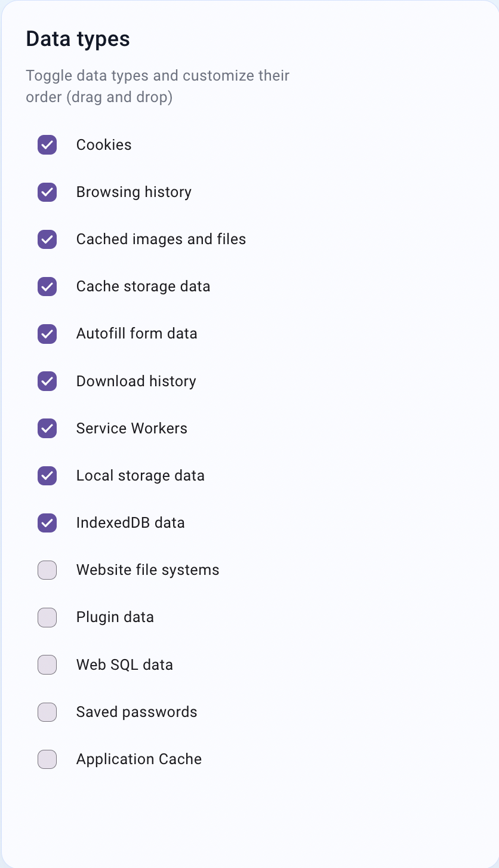
Task: Uncheck the Cookies checkbox
Action: [x=47, y=144]
